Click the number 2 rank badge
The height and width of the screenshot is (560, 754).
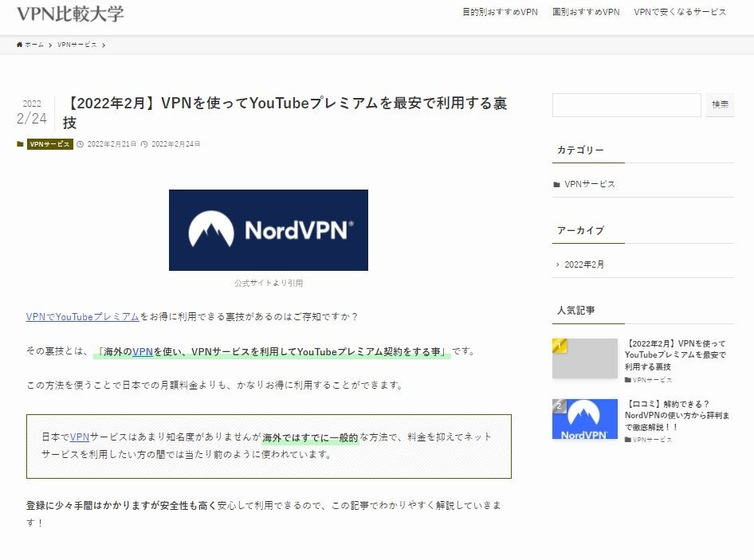click(x=560, y=405)
